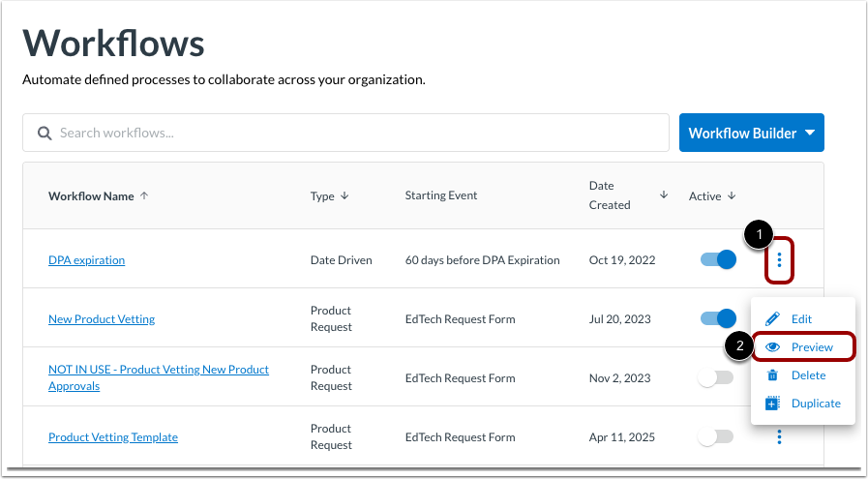Click the Workflows page heading
The image size is (868, 479).
113,43
